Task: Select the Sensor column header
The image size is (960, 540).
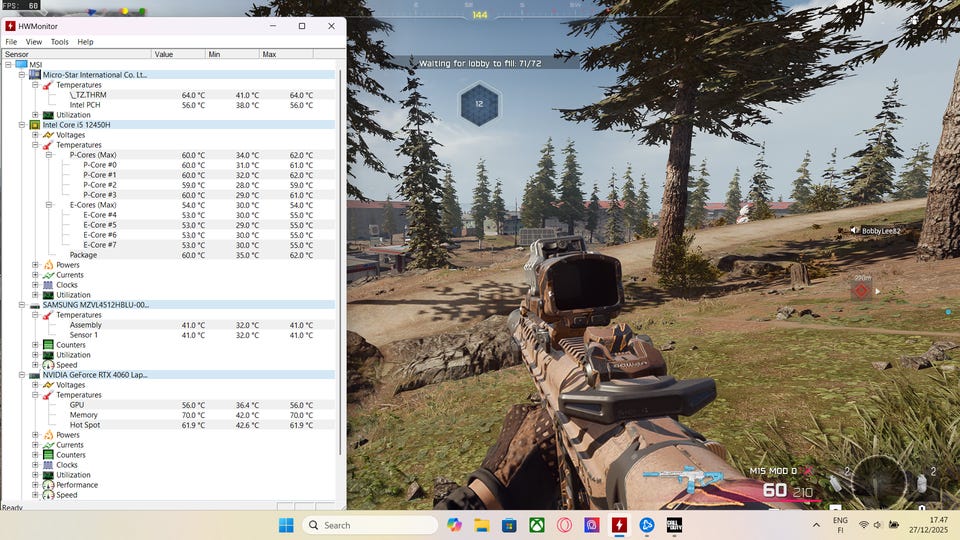Action: (x=76, y=54)
